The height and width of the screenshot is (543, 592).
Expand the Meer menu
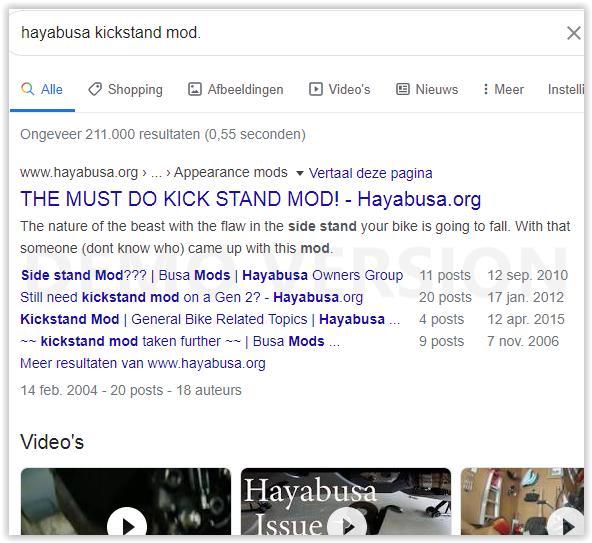tap(503, 89)
